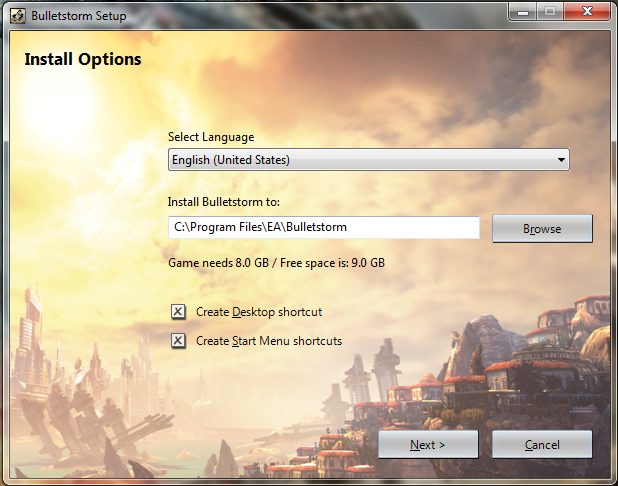Click the 'Install Options' heading
Image resolution: width=618 pixels, height=486 pixels.
[x=83, y=60]
